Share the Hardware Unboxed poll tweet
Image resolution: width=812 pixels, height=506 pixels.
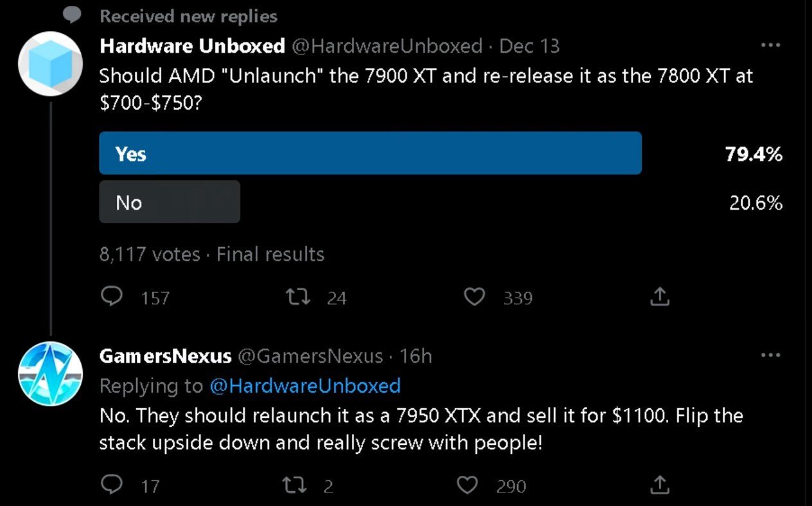(x=660, y=296)
